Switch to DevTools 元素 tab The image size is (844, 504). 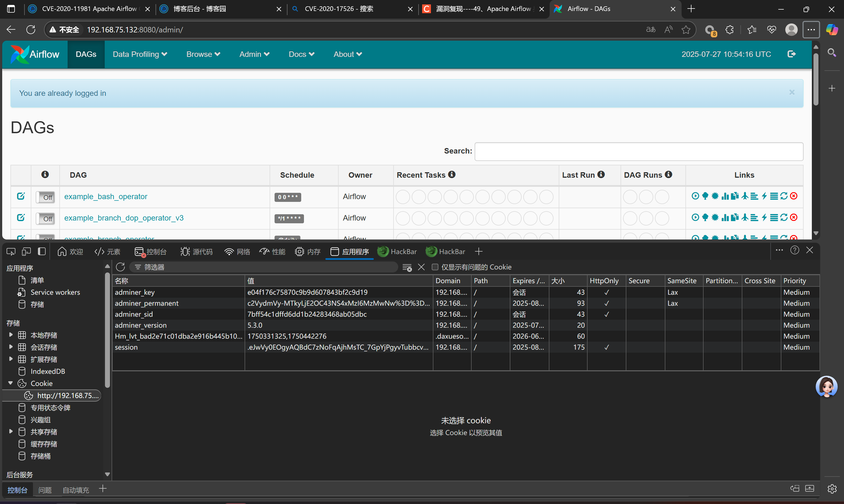coord(107,252)
